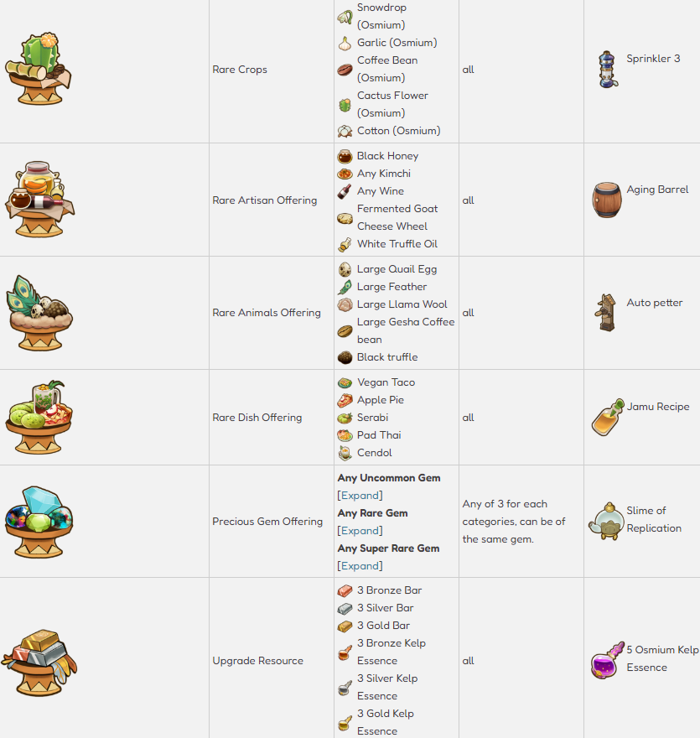Click the Jamu Recipe bottle icon
The height and width of the screenshot is (738, 700).
[x=607, y=417]
